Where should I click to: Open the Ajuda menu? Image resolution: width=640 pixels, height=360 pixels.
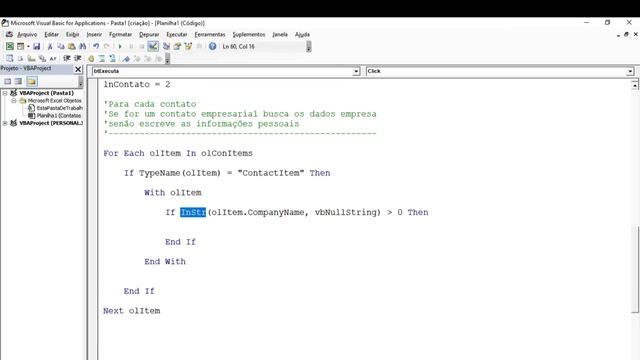click(x=302, y=35)
